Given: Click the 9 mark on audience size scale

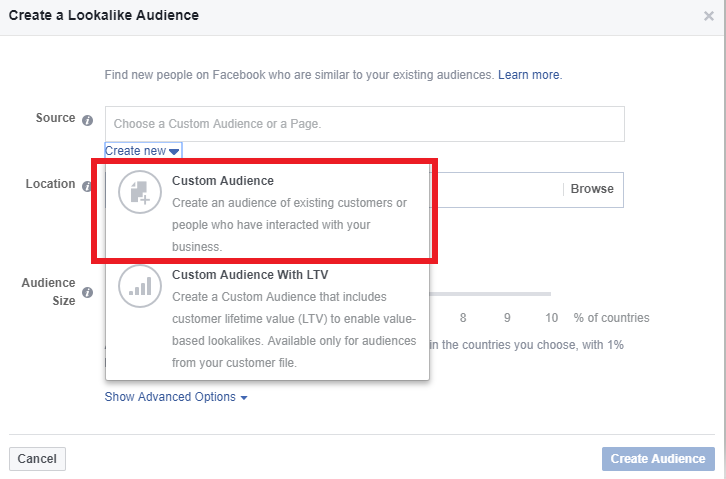Looking at the screenshot, I should coord(507,318).
